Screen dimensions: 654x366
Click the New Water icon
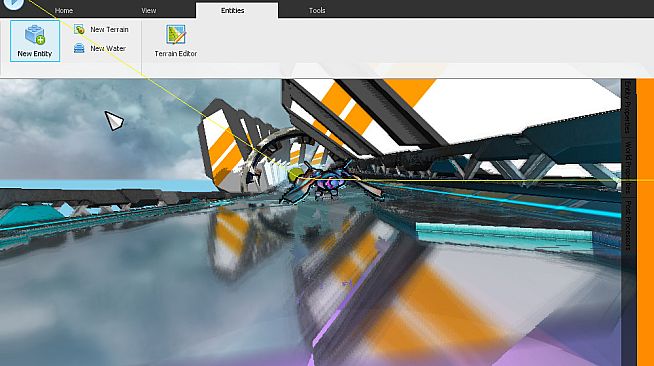(x=79, y=48)
